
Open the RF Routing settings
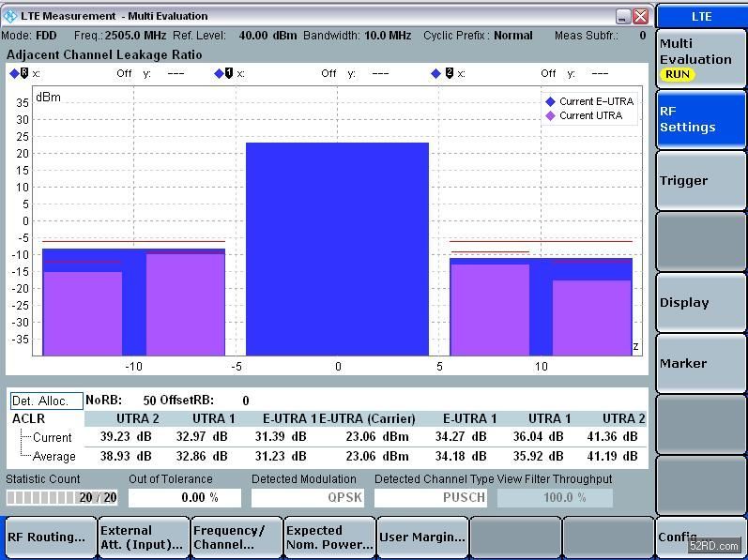(49, 537)
